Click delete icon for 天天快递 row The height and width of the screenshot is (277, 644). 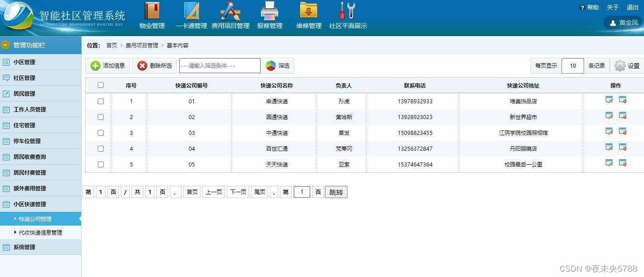point(622,163)
